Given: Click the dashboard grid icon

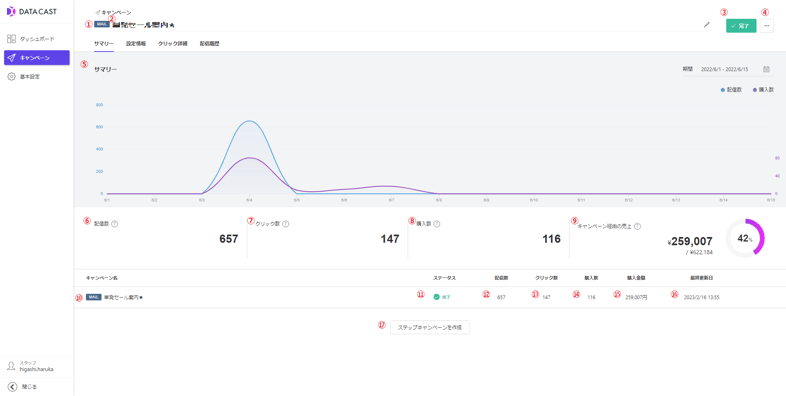Looking at the screenshot, I should [x=11, y=39].
